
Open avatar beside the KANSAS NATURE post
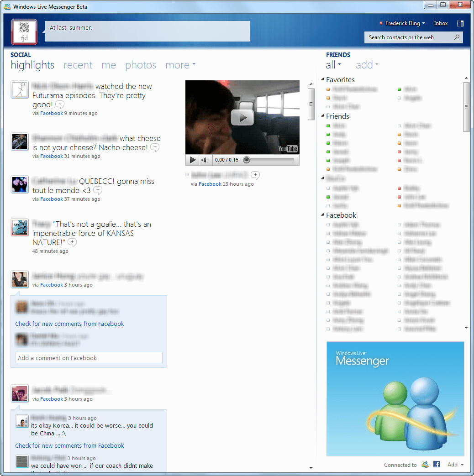pos(20,227)
